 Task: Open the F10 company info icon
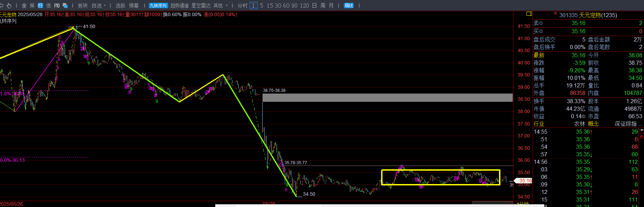tap(57, 5)
